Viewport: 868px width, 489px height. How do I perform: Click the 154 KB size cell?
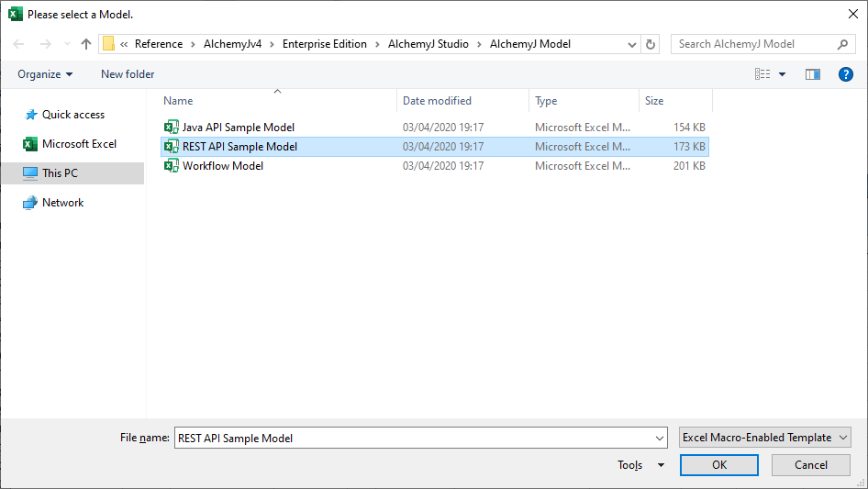tap(689, 128)
